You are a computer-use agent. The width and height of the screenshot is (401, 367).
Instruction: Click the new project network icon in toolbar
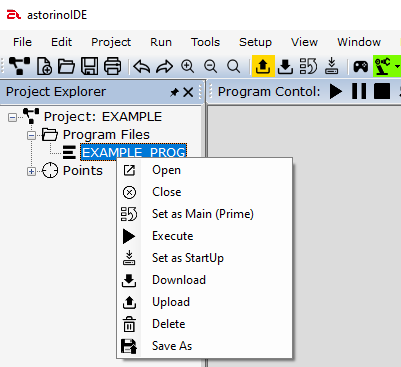click(19, 66)
